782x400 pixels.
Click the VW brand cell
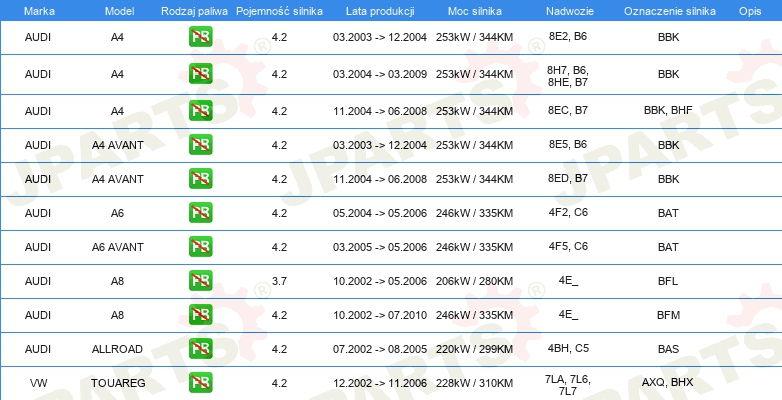point(38,384)
